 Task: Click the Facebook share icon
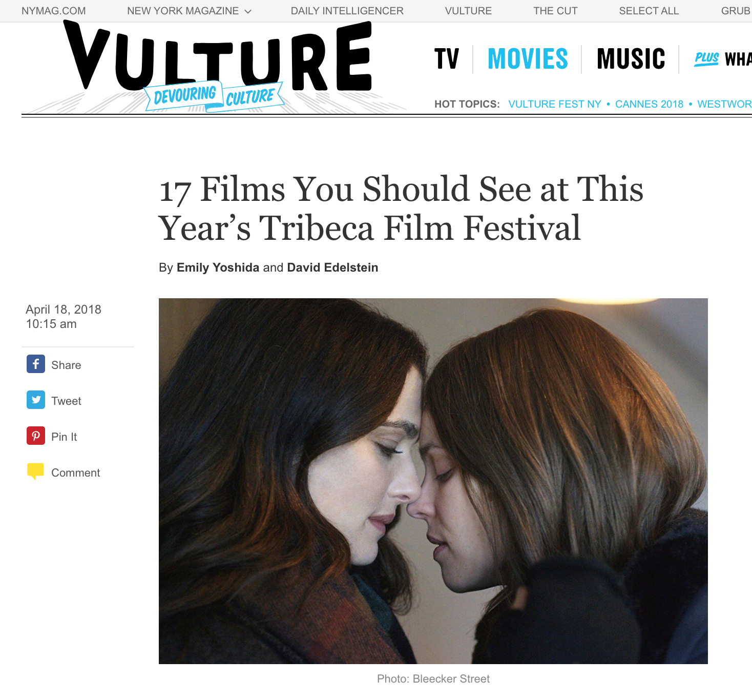(x=36, y=364)
